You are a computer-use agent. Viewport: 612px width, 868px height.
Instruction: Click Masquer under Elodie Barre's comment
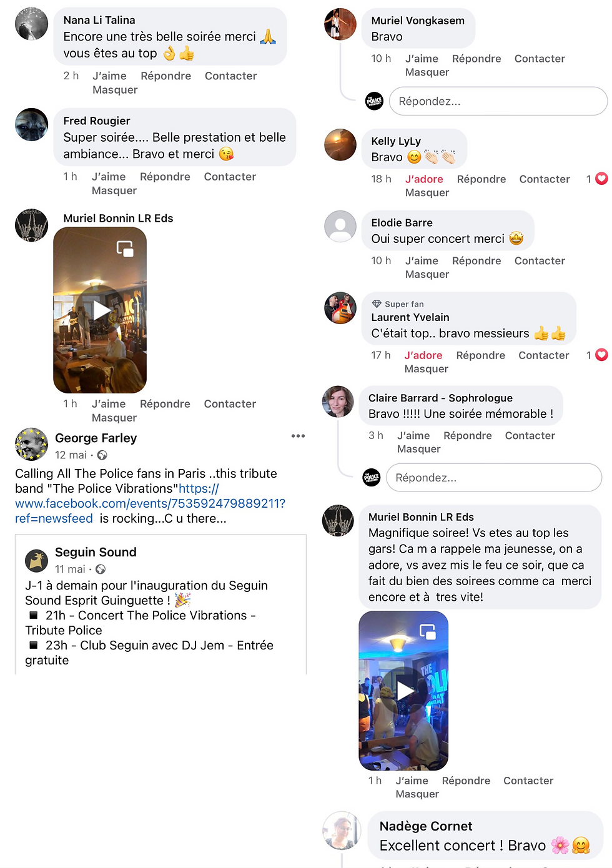pyautogui.click(x=427, y=274)
